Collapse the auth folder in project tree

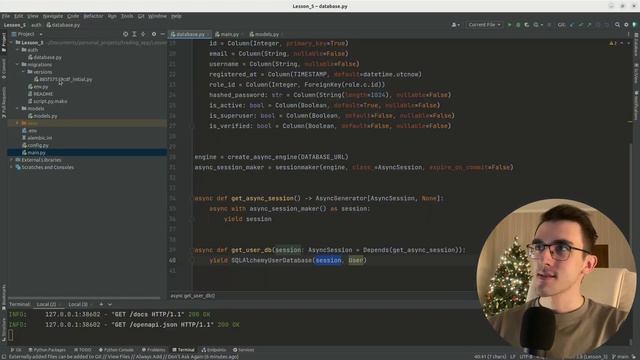point(18,50)
